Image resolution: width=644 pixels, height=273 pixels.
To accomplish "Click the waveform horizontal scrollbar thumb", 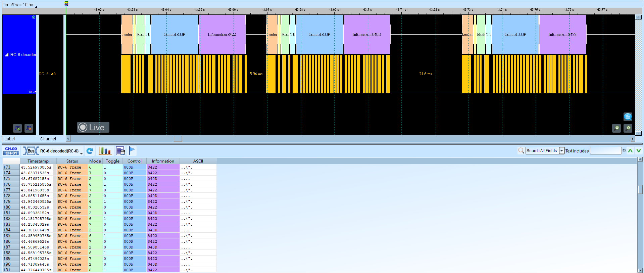I will coord(178,139).
